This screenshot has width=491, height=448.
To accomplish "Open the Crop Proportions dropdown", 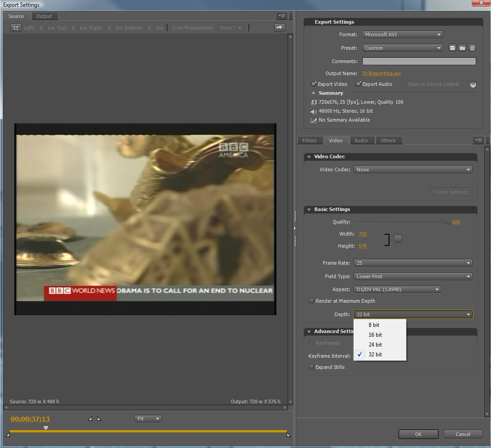I will click(x=230, y=28).
